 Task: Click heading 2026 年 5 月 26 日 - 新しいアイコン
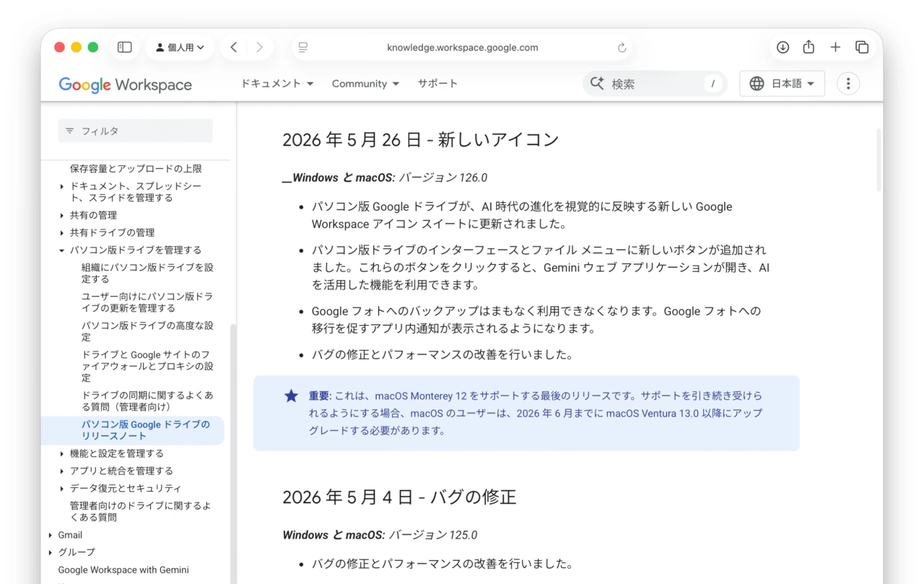421,139
